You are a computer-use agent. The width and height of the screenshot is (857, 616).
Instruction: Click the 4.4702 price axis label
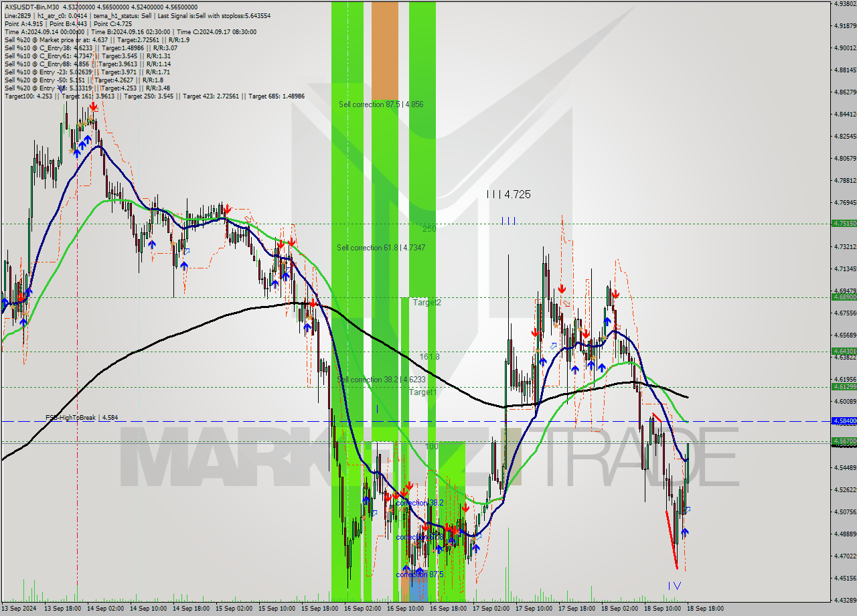(846, 556)
